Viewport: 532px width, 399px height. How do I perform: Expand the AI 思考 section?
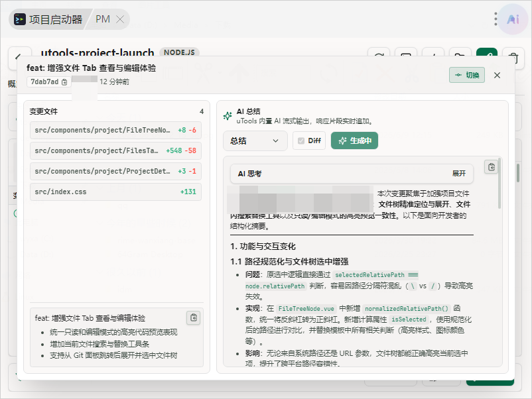[x=459, y=174]
